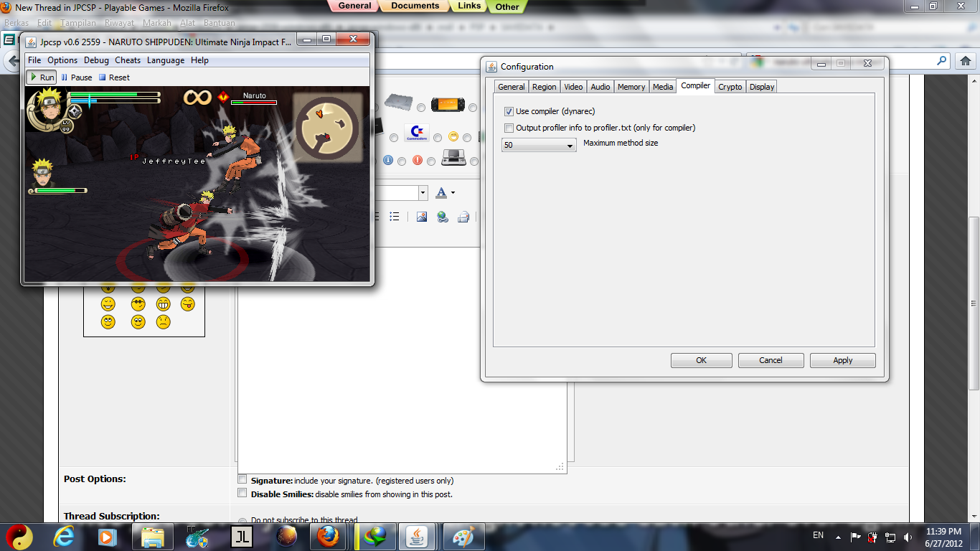Uncheck Use compiler (dynarec)
Image resolution: width=980 pixels, height=551 pixels.
pos(509,111)
